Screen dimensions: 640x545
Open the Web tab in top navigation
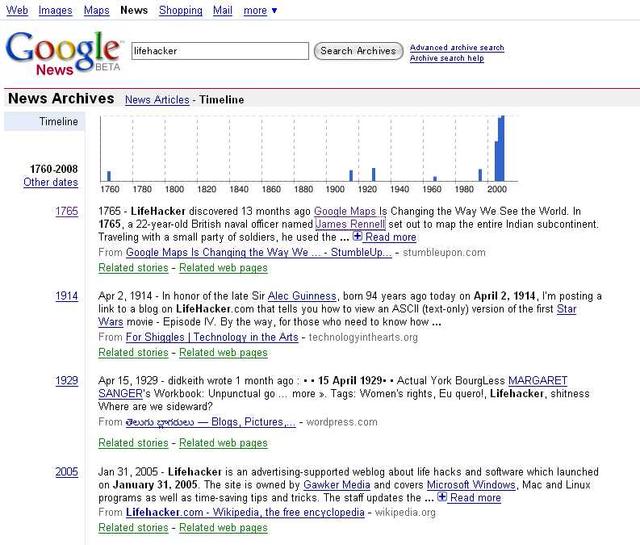click(x=17, y=10)
